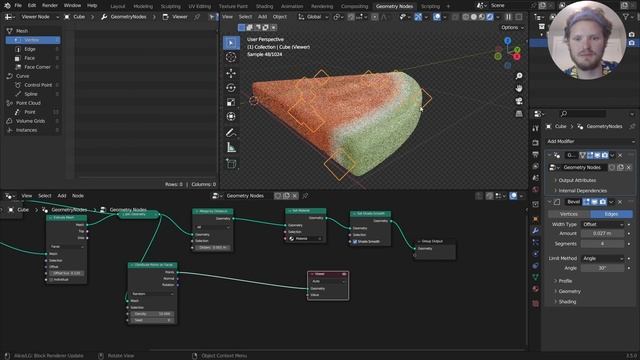The image size is (640, 360).
Task: Select the Measure tool in viewport toolbar
Action: (231, 147)
